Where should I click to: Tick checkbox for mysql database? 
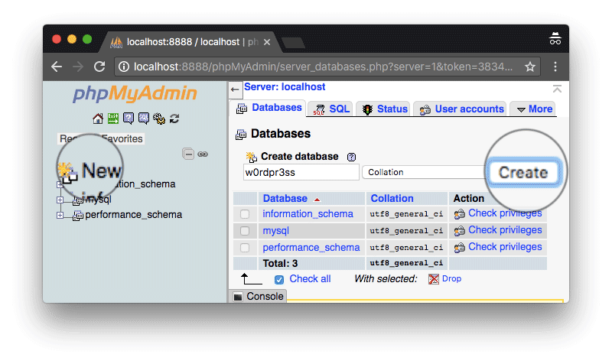click(245, 231)
